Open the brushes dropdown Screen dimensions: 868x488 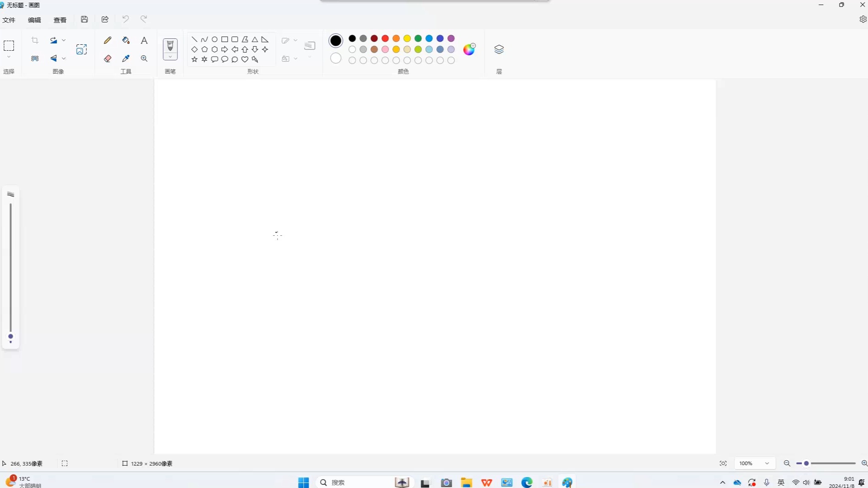[x=170, y=57]
